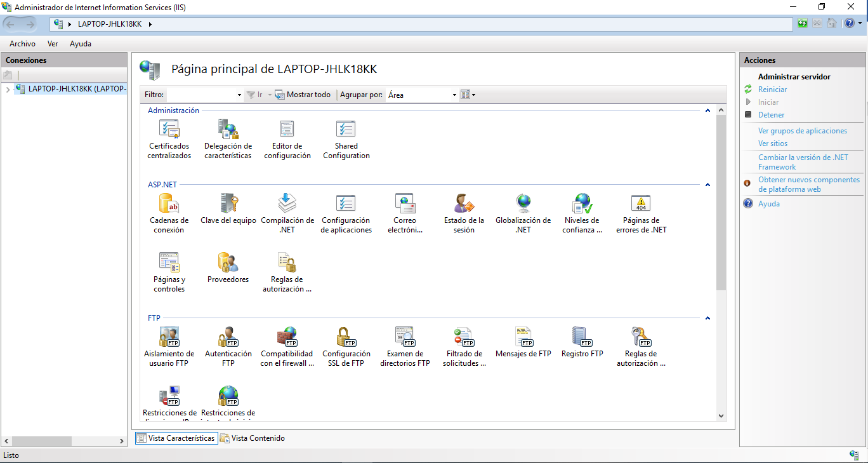Open the Ver menu

click(53, 44)
